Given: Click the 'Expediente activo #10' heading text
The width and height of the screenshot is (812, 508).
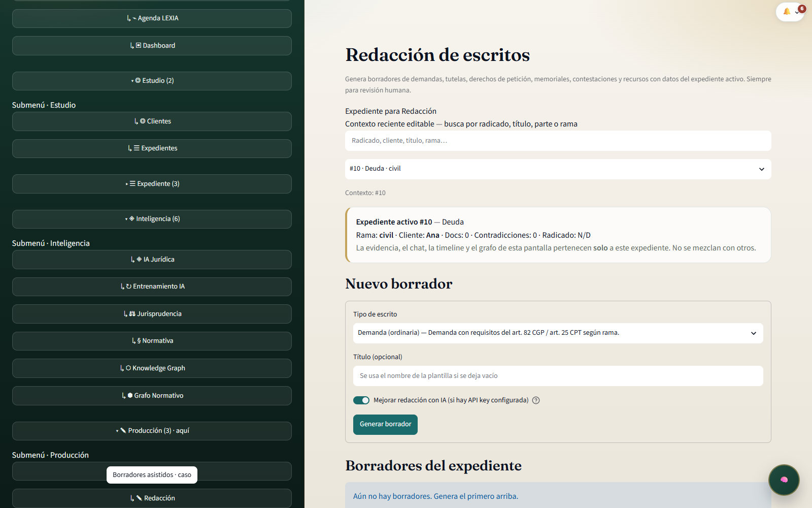Looking at the screenshot, I should [394, 222].
